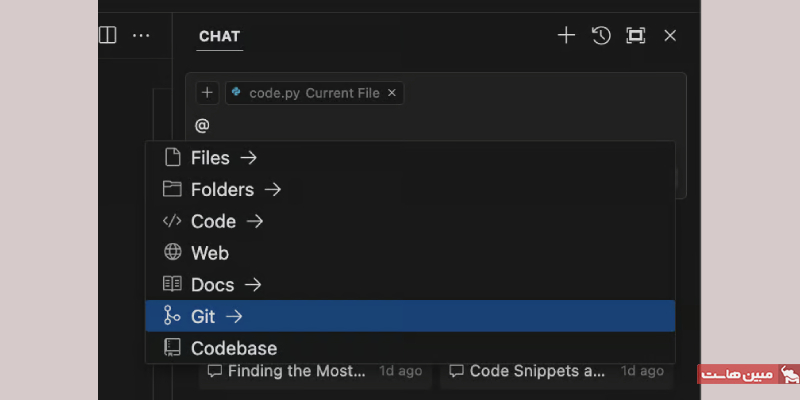
Task: Choose the Codebase mention option
Action: click(x=410, y=348)
